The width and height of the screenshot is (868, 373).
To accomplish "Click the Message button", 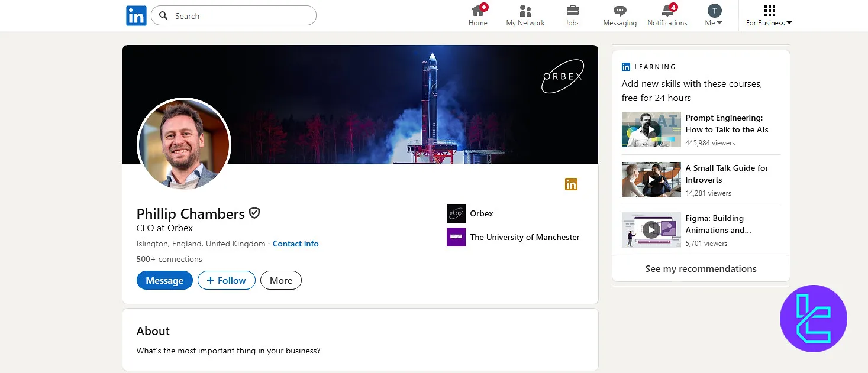I will (164, 280).
